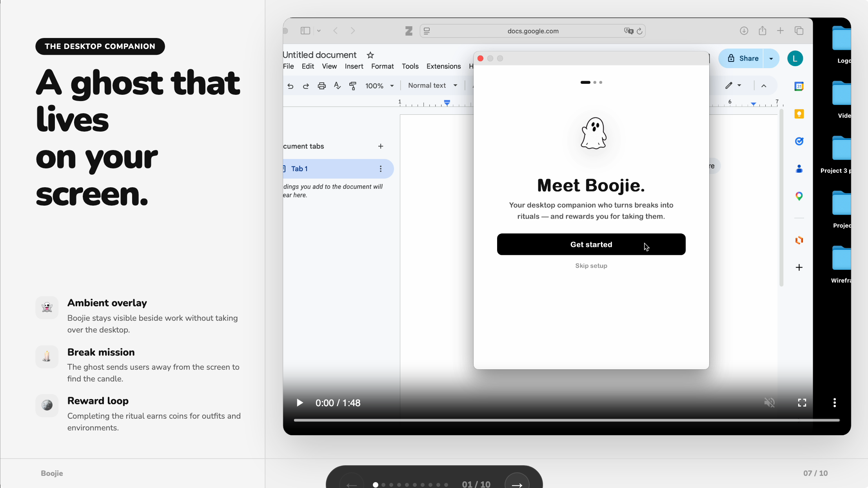Open the editing mode pencil dropdown
This screenshot has height=488, width=868.
pos(733,85)
